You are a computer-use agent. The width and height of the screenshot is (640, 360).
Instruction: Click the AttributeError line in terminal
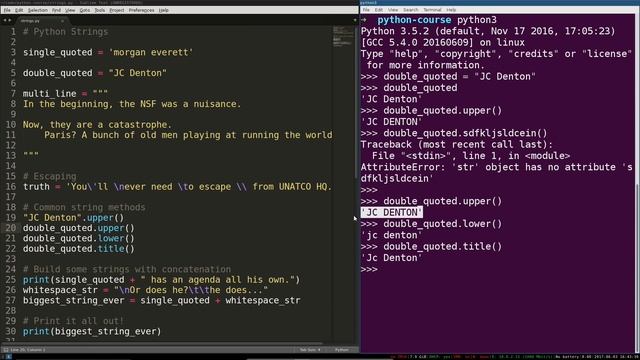click(x=496, y=167)
